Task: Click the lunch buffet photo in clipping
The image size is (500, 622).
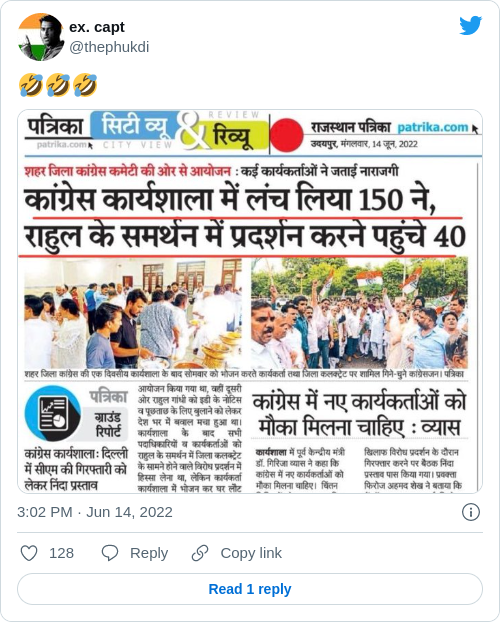Action: point(133,313)
